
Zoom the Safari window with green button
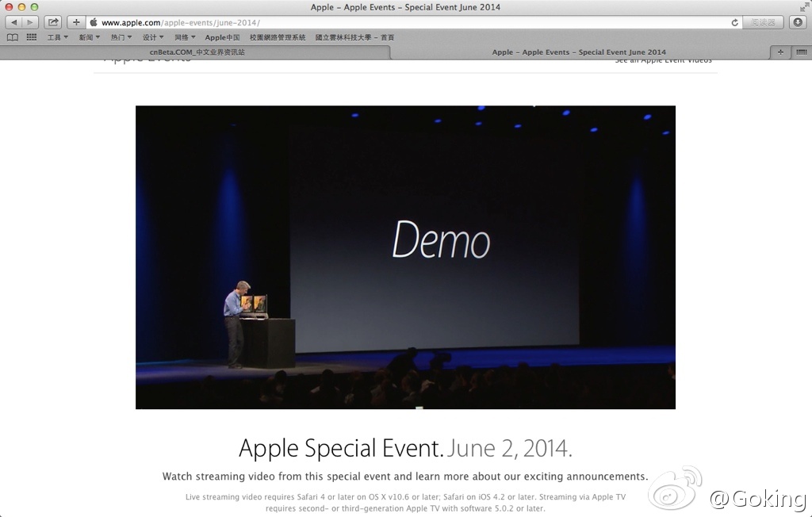pyautogui.click(x=34, y=6)
